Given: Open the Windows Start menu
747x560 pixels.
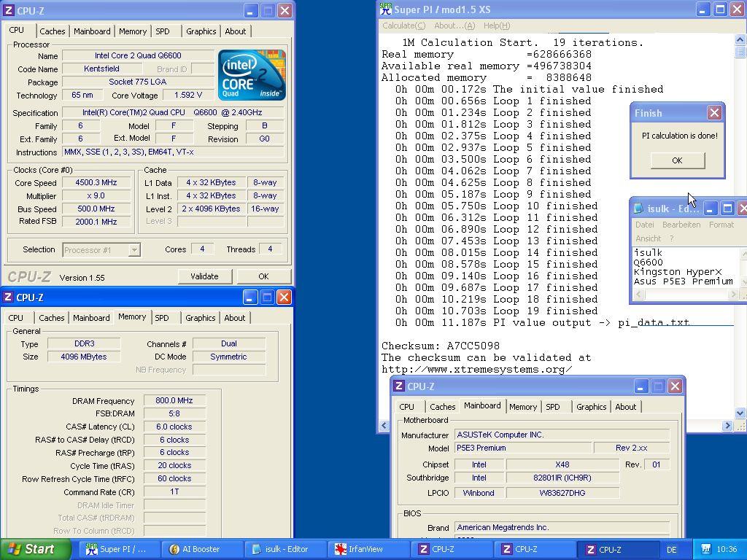Looking at the screenshot, I should click(35, 549).
